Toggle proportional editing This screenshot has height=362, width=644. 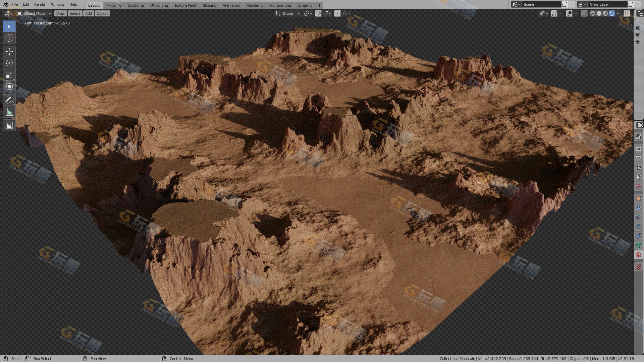click(337, 13)
